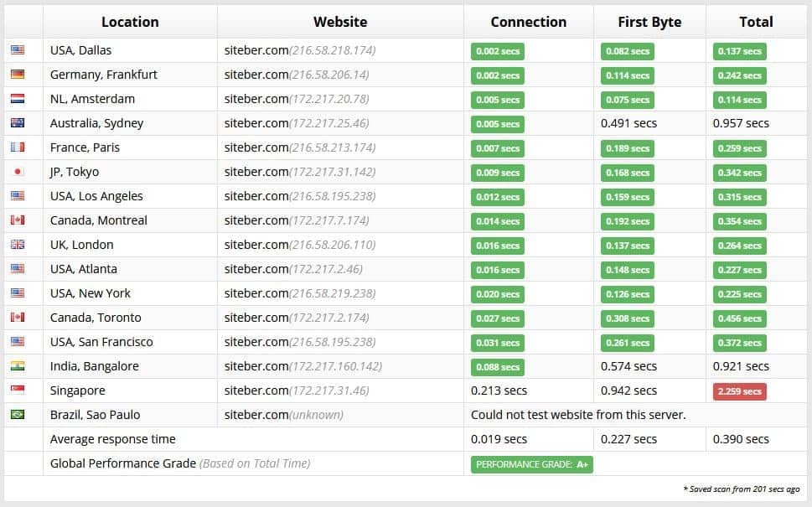812x507 pixels.
Task: Click the 0.137 secs Dallas total badge
Action: (x=739, y=51)
